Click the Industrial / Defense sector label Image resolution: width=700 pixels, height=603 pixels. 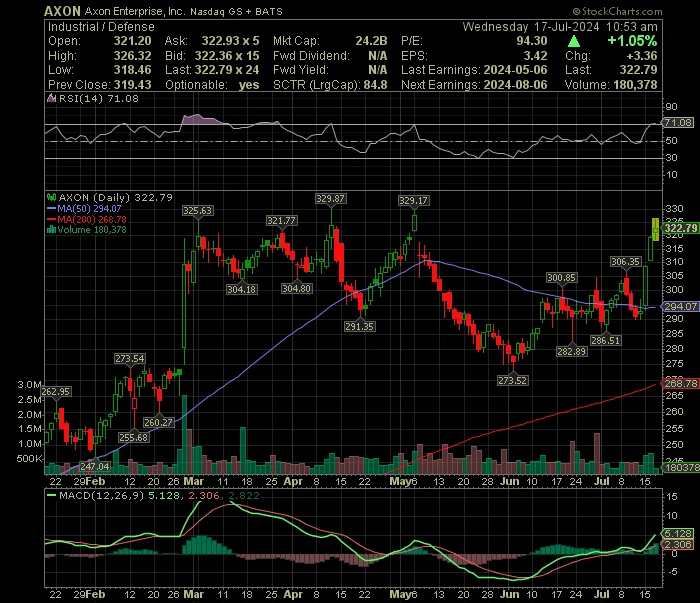pyautogui.click(x=101, y=27)
